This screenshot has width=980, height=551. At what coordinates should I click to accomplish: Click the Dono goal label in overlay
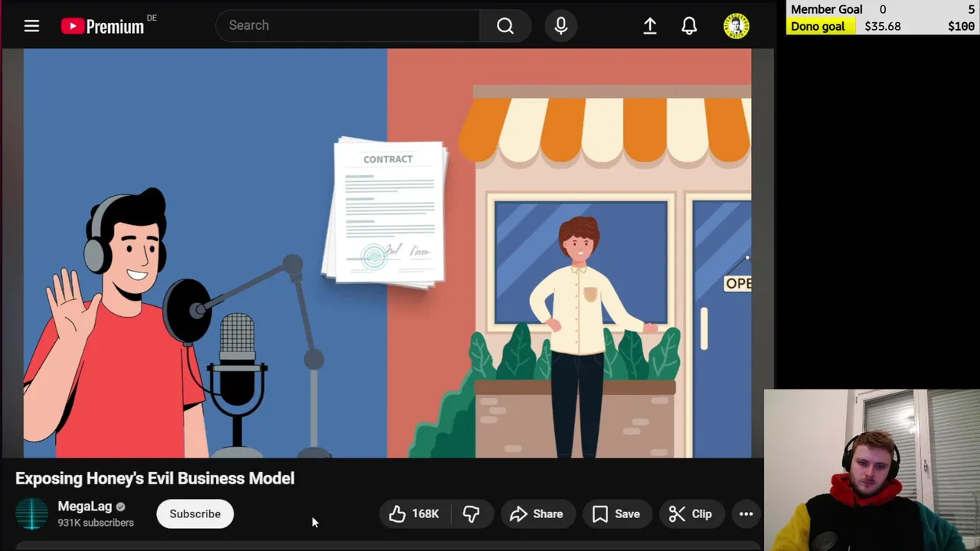point(818,26)
